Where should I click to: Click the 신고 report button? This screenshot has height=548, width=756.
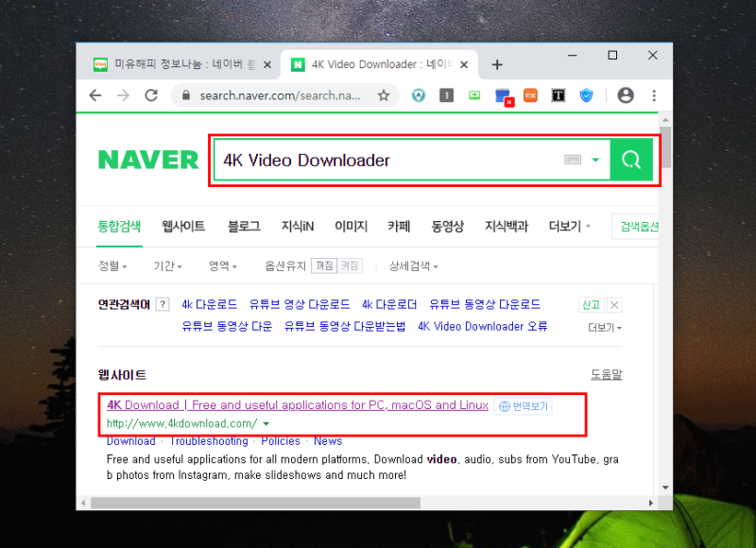pos(592,304)
